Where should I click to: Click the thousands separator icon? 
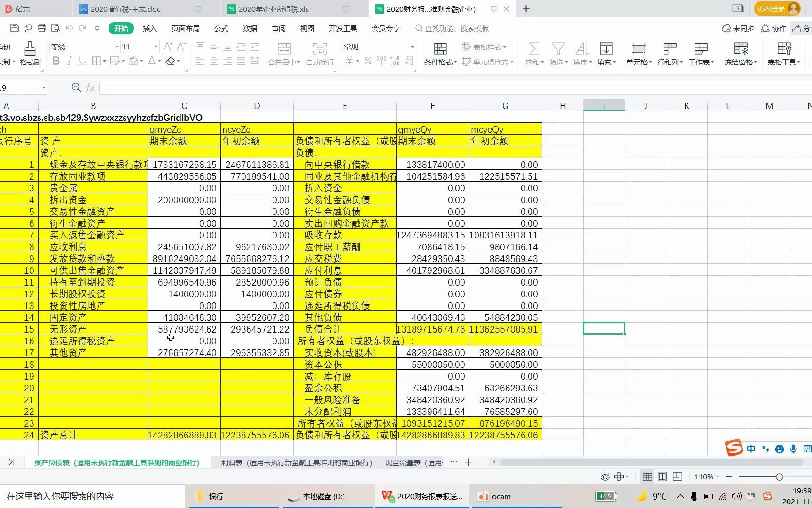(x=382, y=61)
